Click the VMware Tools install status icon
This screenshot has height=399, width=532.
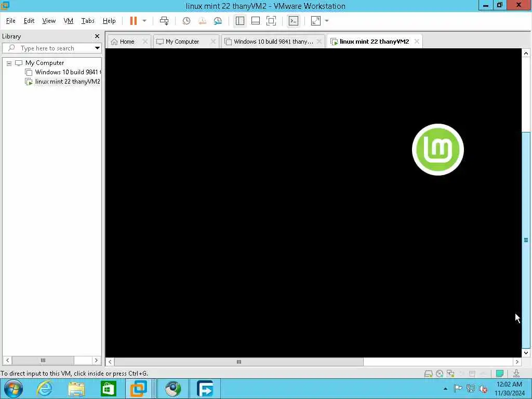pos(516,374)
